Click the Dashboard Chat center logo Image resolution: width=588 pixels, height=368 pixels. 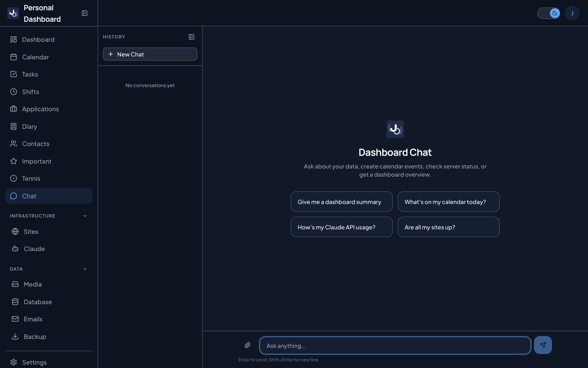click(395, 129)
